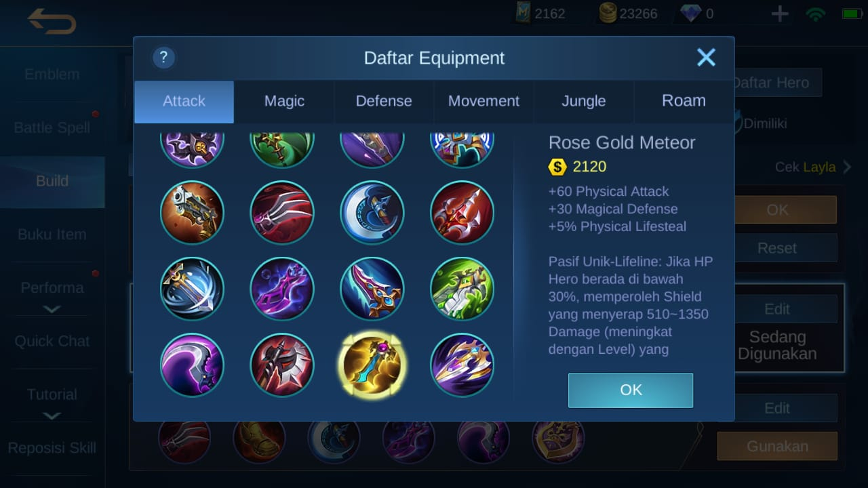Select the purple scythe equipment icon

point(193,365)
